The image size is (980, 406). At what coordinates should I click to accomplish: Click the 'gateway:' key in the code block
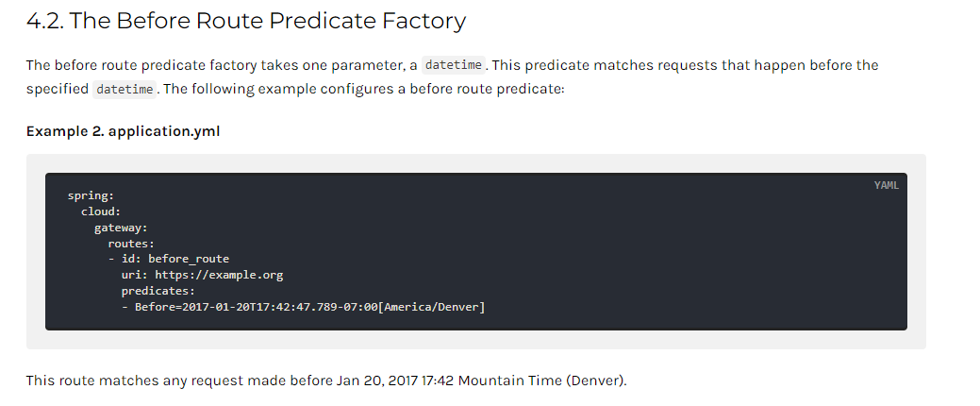pos(121,228)
